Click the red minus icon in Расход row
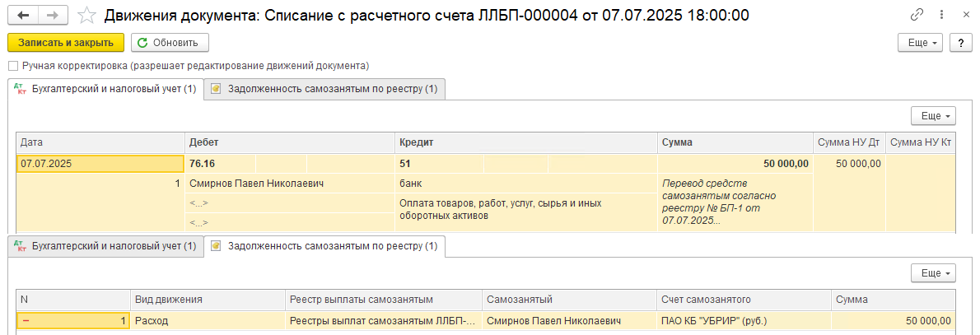The width and height of the screenshot is (980, 335). pos(26,321)
